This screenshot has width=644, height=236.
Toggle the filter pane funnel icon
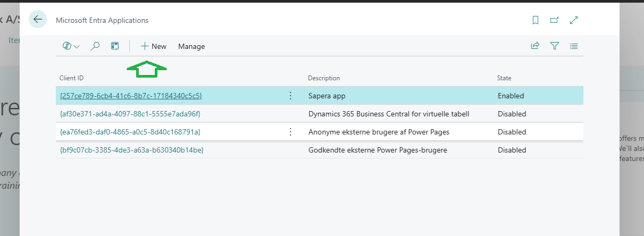[x=555, y=46]
